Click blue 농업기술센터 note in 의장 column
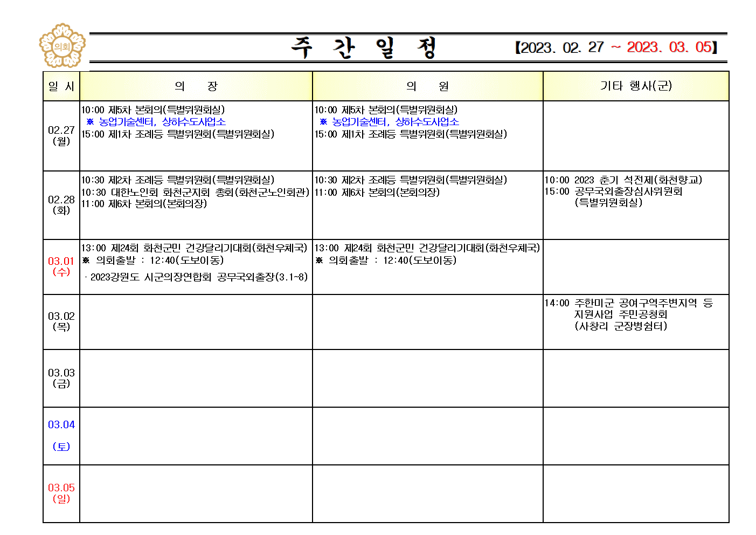756x535 pixels. tap(156, 122)
